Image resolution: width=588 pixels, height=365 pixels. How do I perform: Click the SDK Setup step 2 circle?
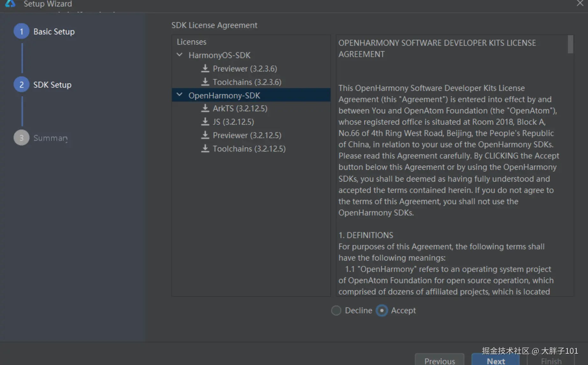pos(21,85)
